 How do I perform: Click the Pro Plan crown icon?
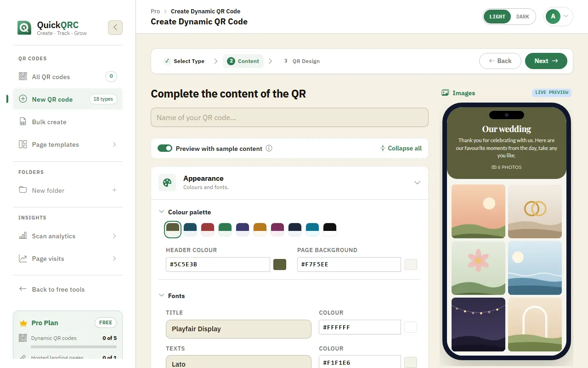[x=23, y=323]
